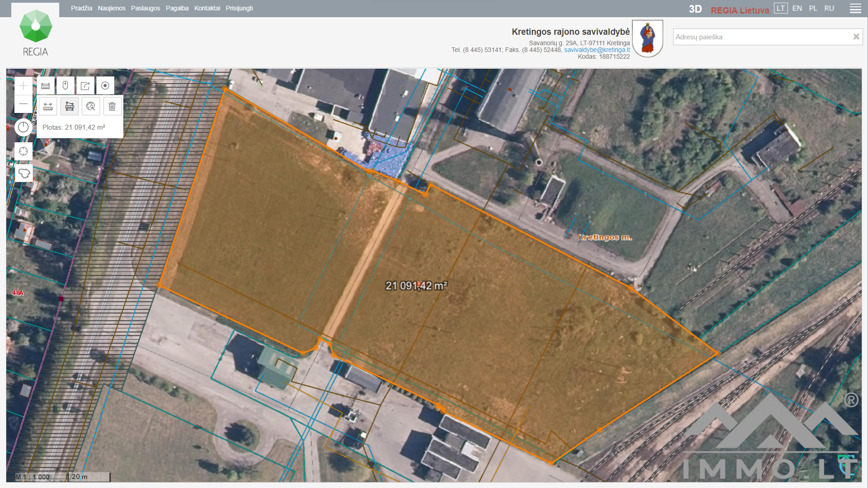Open Paslaugos menu item
Viewport: 868px width, 488px height.
[146, 8]
